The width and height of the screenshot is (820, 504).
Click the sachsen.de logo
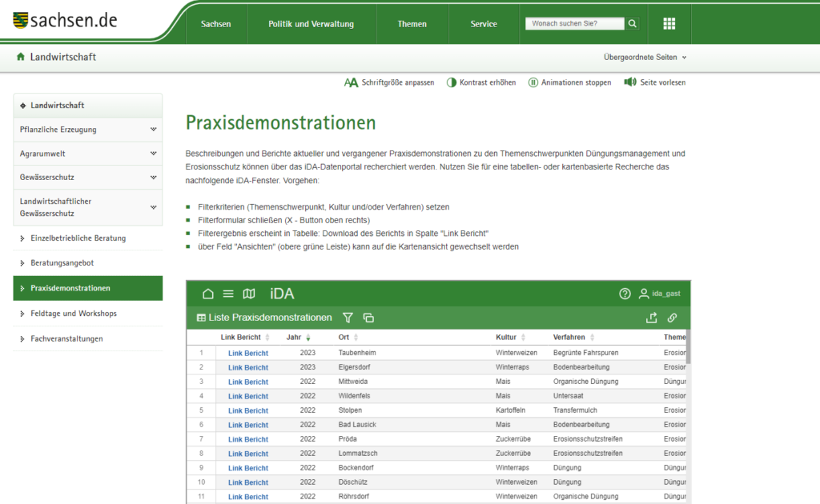[x=65, y=20]
